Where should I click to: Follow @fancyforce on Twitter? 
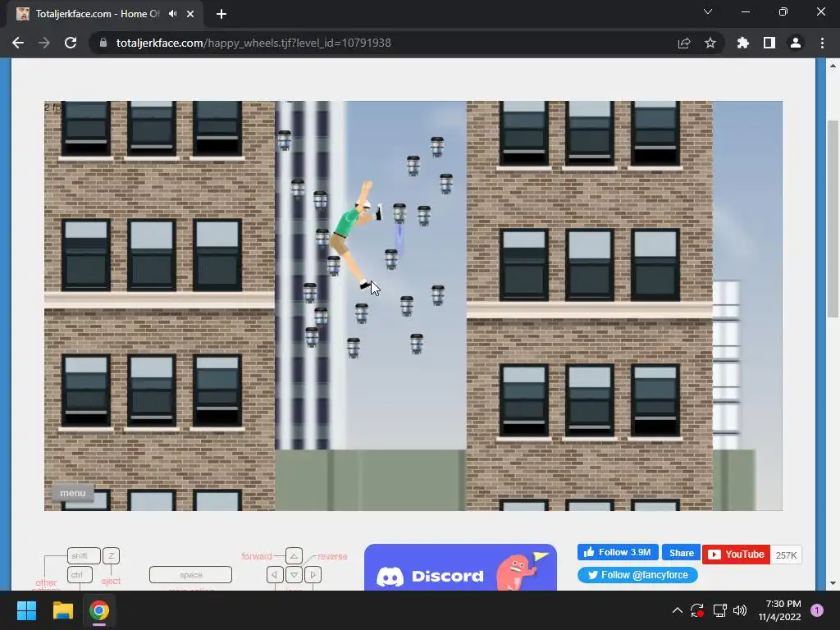pyautogui.click(x=637, y=575)
